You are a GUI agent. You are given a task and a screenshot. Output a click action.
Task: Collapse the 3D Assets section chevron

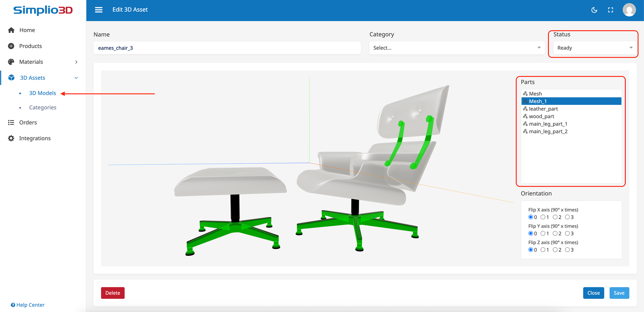pyautogui.click(x=76, y=78)
